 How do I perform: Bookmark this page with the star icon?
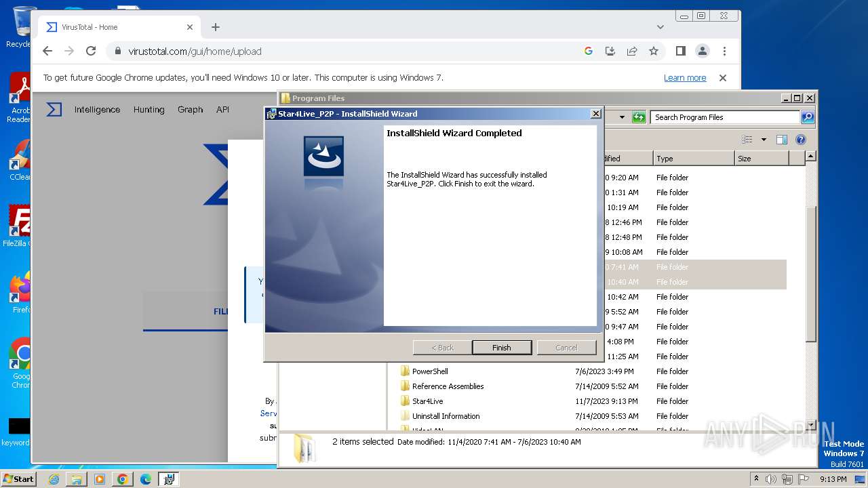[654, 51]
